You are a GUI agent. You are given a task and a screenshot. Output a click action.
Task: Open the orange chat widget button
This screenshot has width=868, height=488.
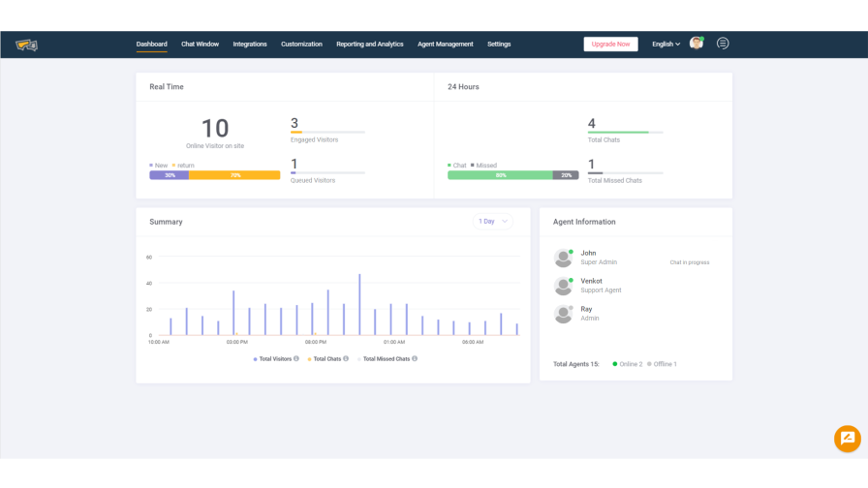(847, 439)
